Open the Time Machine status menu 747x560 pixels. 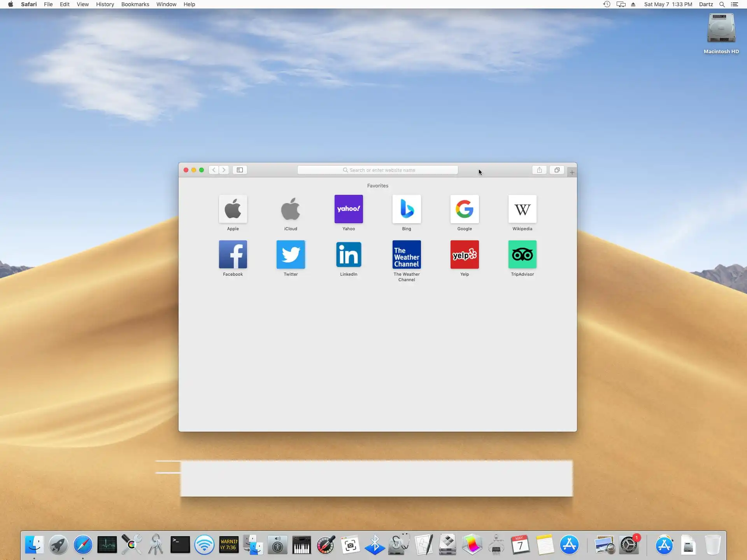coord(607,4)
